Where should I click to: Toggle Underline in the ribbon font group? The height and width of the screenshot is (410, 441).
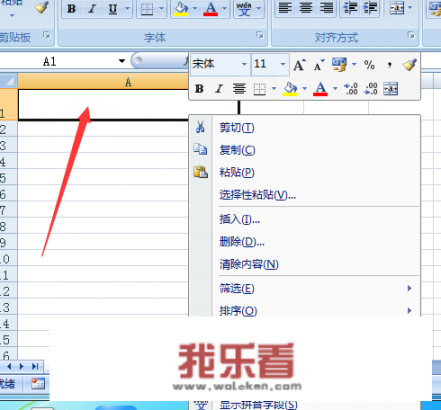(113, 9)
